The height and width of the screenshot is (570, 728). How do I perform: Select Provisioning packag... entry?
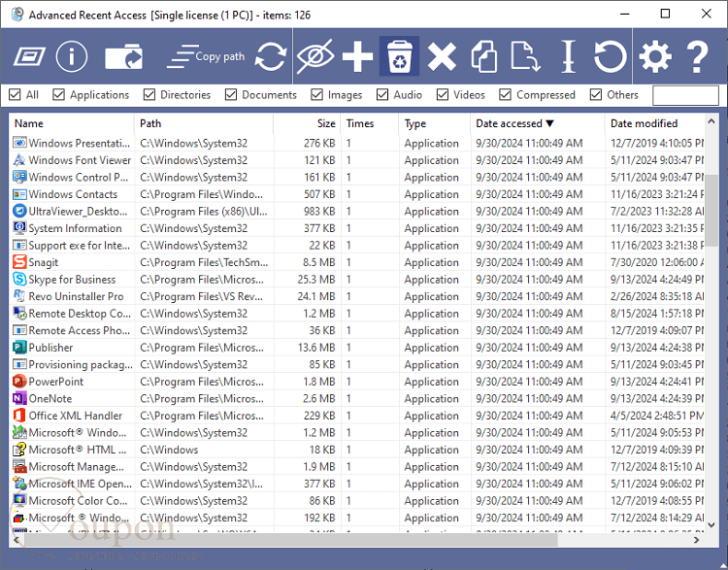356,365
